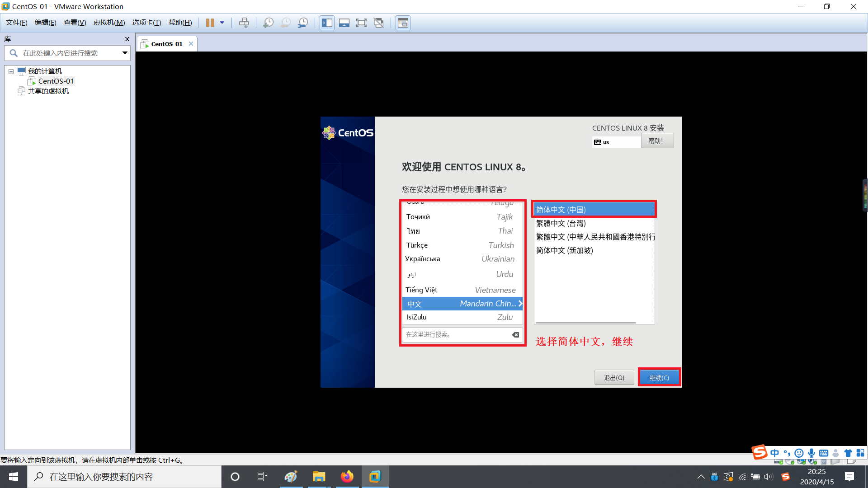The height and width of the screenshot is (488, 868).
Task: Close the library panel
Action: pyautogui.click(x=127, y=39)
